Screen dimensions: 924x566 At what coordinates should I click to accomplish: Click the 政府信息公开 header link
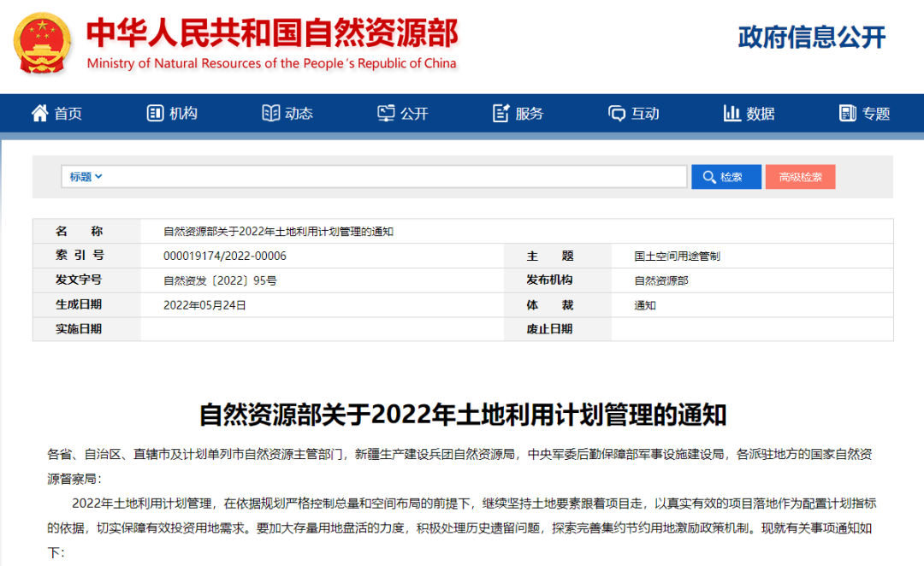811,38
